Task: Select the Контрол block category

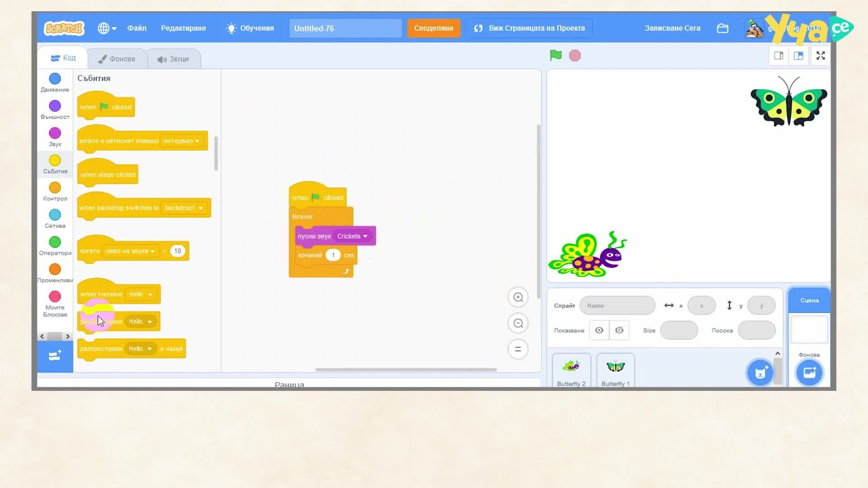Action: [x=55, y=191]
